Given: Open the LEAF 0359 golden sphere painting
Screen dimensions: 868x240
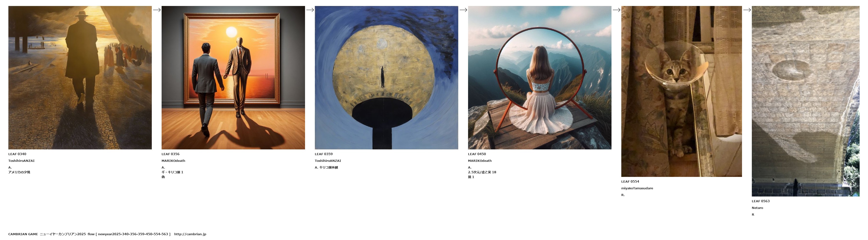Looking at the screenshot, I should [387, 77].
